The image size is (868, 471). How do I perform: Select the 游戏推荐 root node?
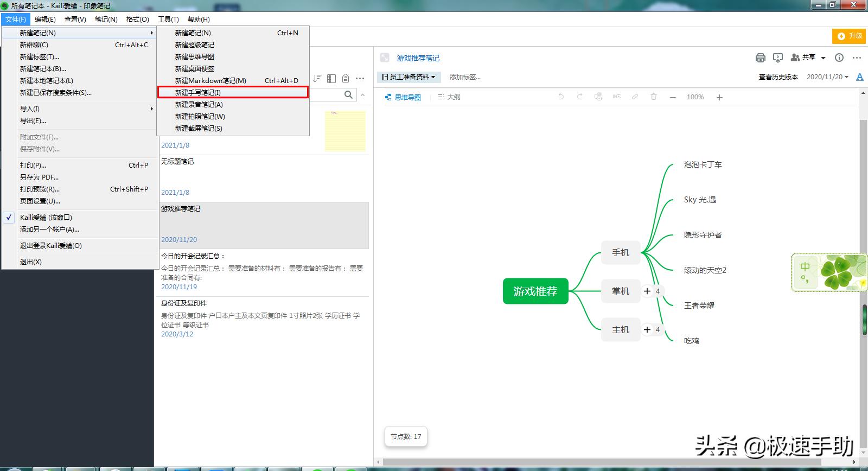tap(535, 291)
